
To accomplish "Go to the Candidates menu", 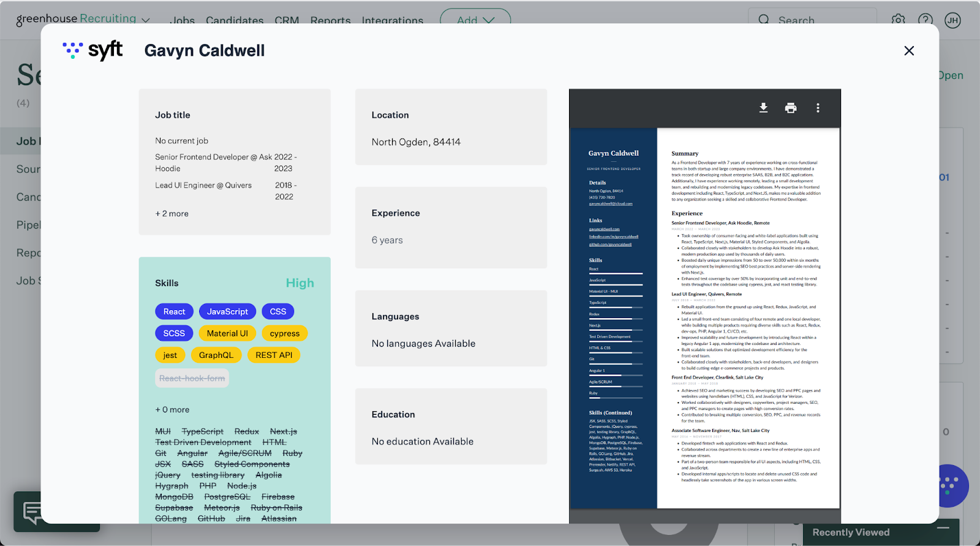I will pos(235,20).
